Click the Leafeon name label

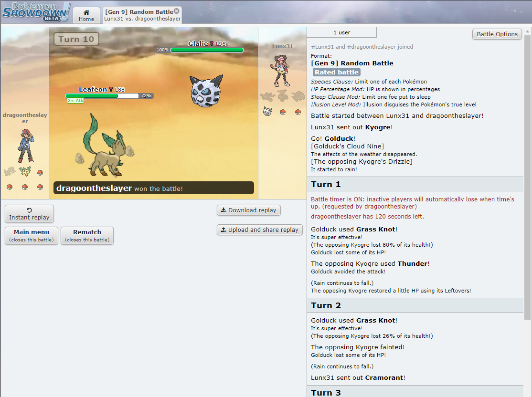tap(93, 90)
